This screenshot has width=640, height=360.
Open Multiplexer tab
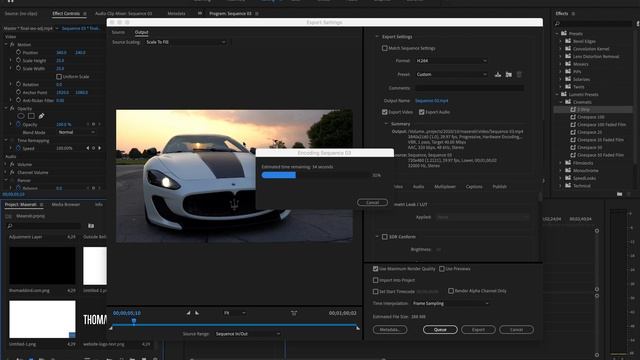click(445, 187)
